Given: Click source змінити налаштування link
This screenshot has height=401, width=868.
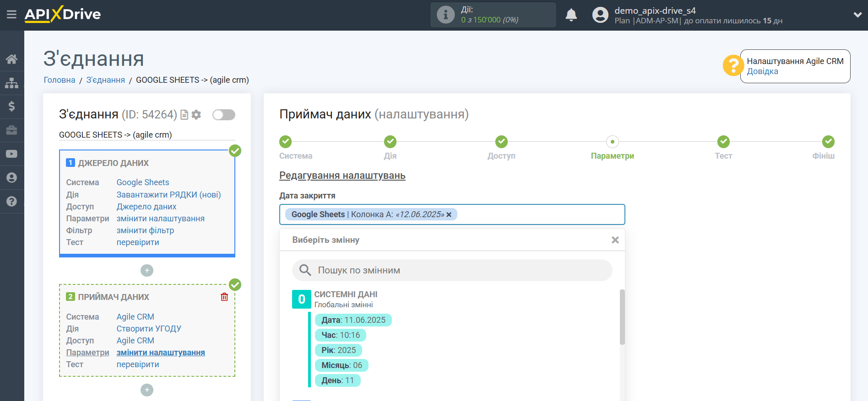Looking at the screenshot, I should tap(161, 219).
